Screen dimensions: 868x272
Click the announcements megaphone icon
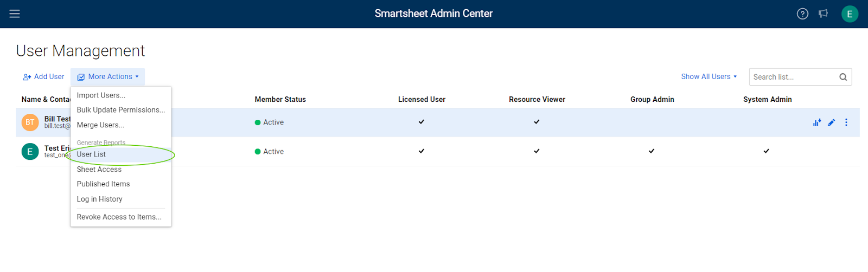[823, 14]
